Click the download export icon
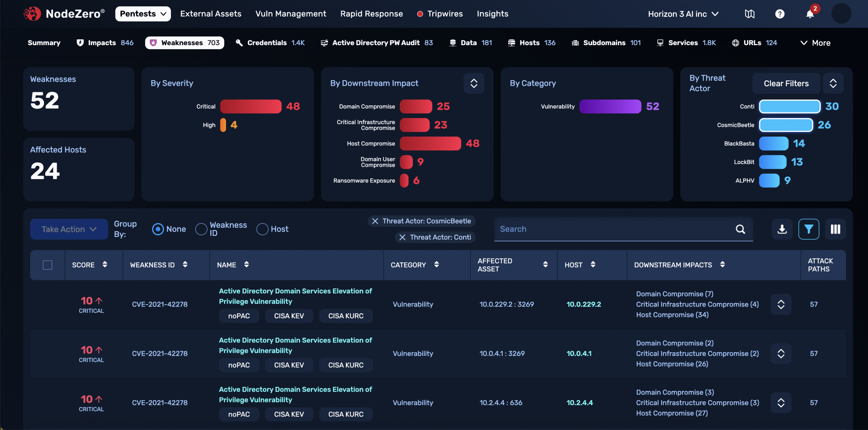The width and height of the screenshot is (868, 430). pos(782,229)
